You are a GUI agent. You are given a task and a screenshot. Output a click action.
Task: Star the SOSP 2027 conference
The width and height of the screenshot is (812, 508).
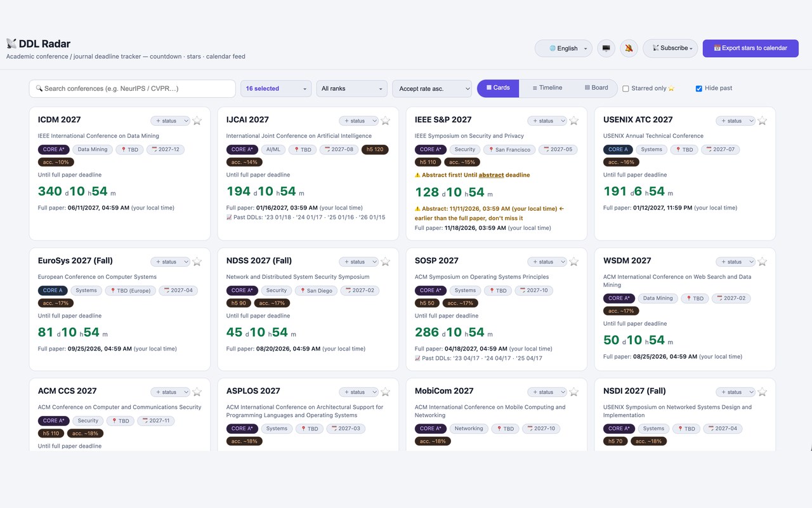pyautogui.click(x=573, y=262)
